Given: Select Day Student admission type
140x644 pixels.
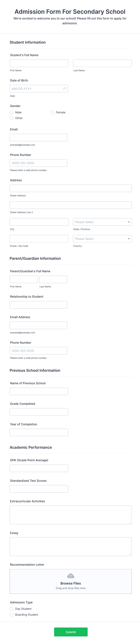Looking at the screenshot, I should [x=11, y=609].
